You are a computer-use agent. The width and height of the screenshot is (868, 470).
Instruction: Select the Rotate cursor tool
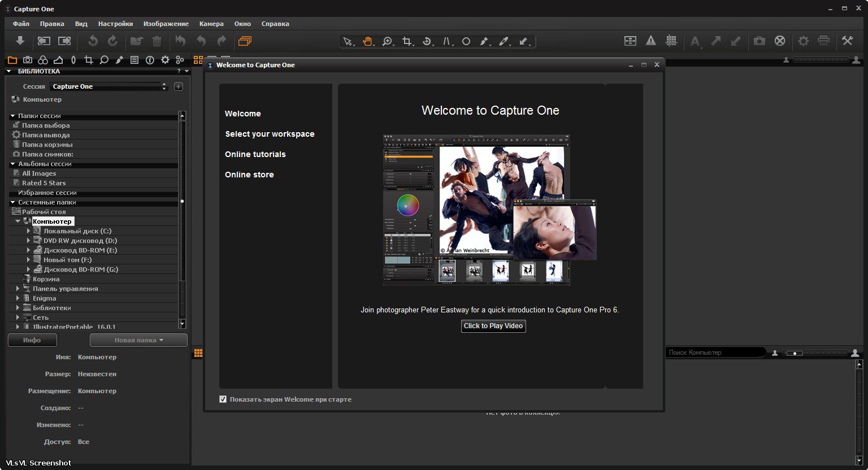click(427, 41)
